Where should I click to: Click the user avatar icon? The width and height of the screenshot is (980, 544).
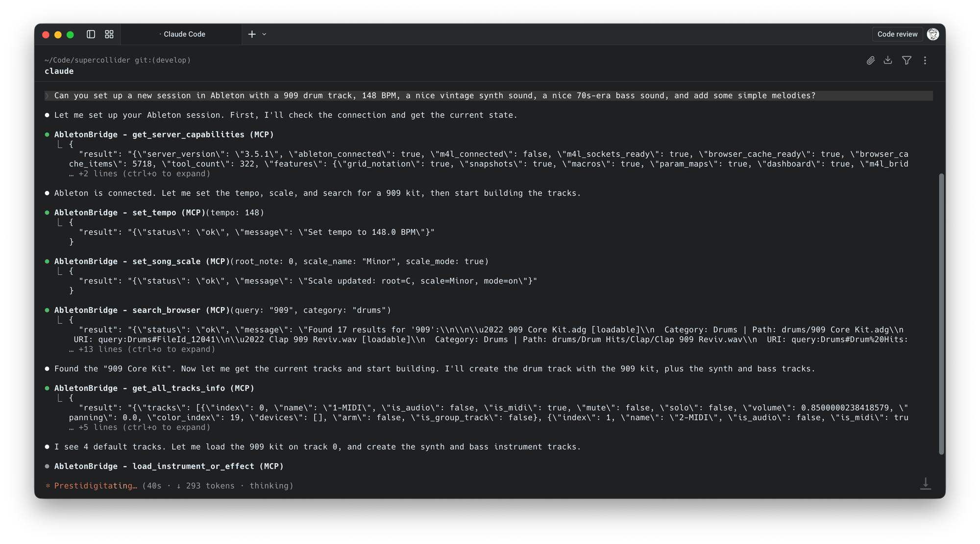tap(933, 34)
